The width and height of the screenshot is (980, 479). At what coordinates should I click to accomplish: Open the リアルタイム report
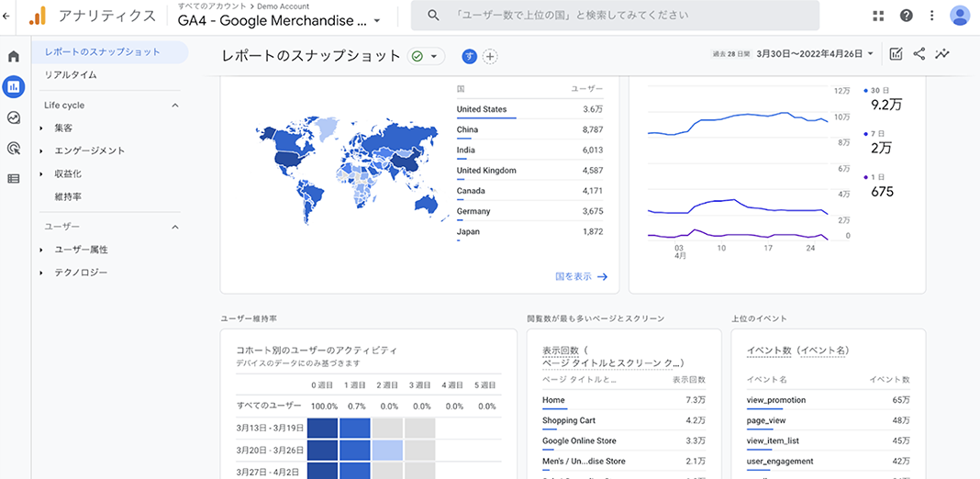click(71, 75)
